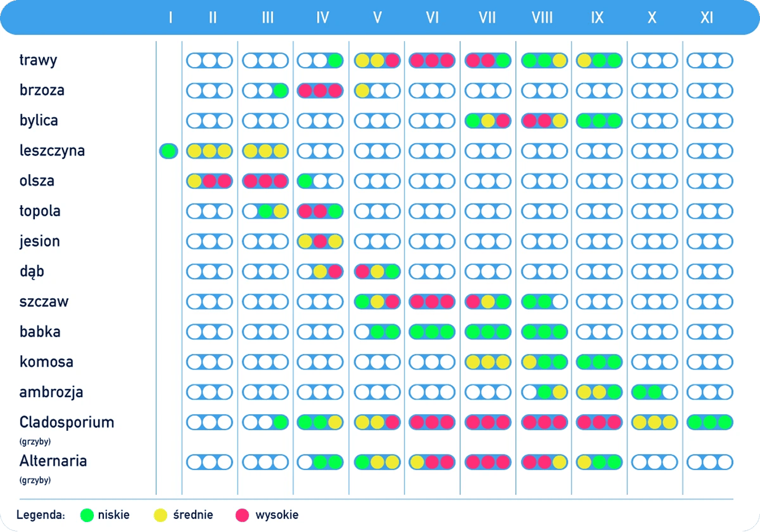The height and width of the screenshot is (532, 760).
Task: Select the bylica indicator in column VII
Action: pos(488,120)
